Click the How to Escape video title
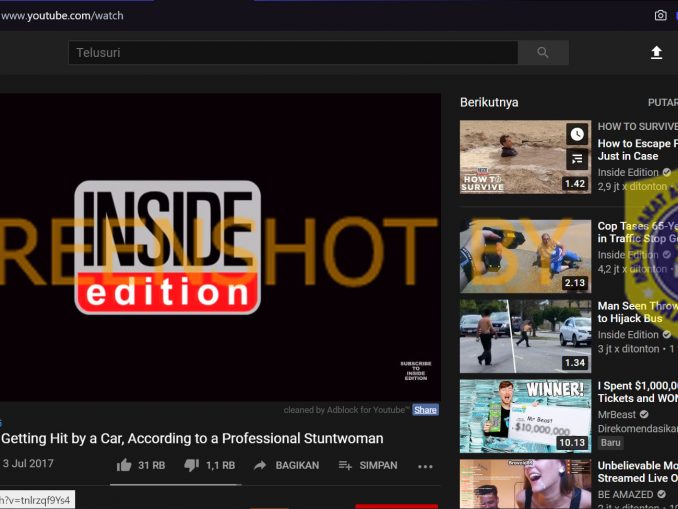 (638, 150)
